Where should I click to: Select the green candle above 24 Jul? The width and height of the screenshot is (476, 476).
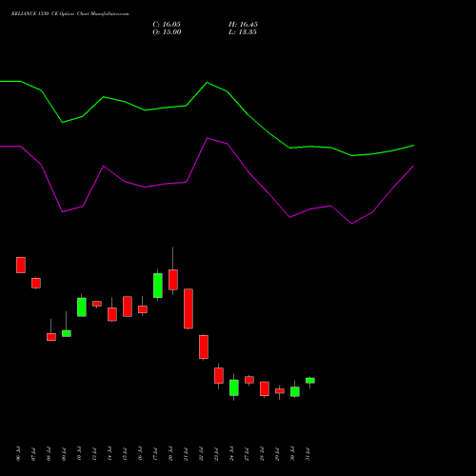234,387
